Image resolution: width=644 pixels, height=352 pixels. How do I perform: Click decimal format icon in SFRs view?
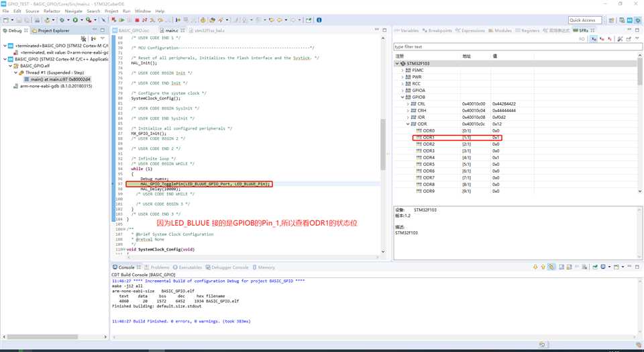click(602, 39)
